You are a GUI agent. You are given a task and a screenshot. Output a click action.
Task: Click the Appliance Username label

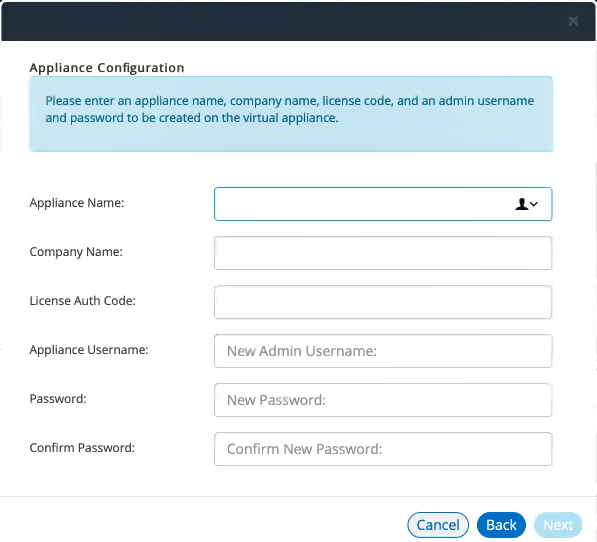(x=89, y=350)
